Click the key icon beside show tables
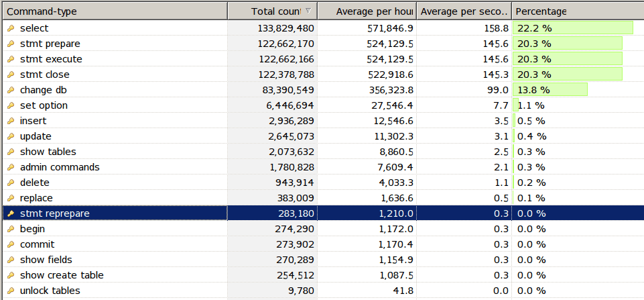 pyautogui.click(x=10, y=152)
